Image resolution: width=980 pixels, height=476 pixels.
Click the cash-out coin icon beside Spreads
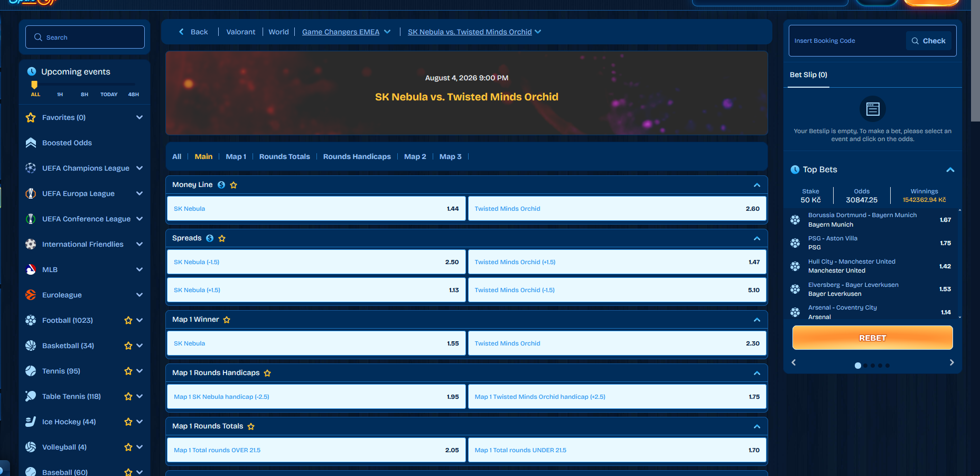[x=210, y=238]
